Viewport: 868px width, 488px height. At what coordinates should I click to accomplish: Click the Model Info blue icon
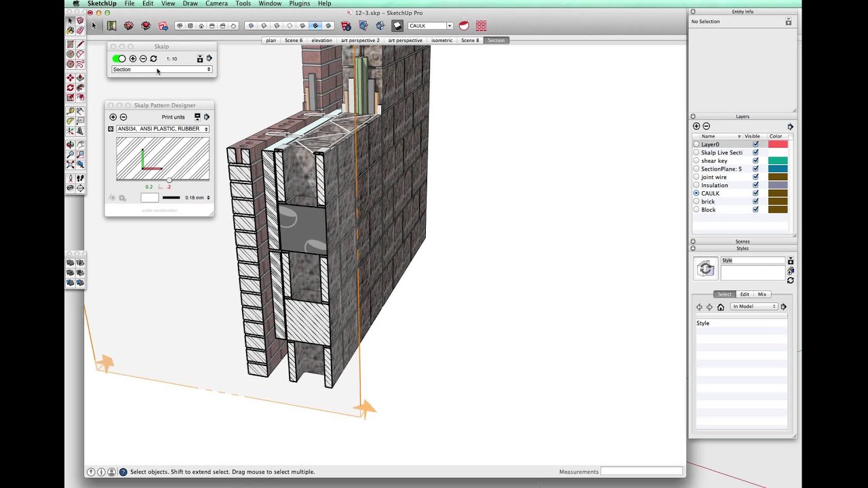[346, 26]
